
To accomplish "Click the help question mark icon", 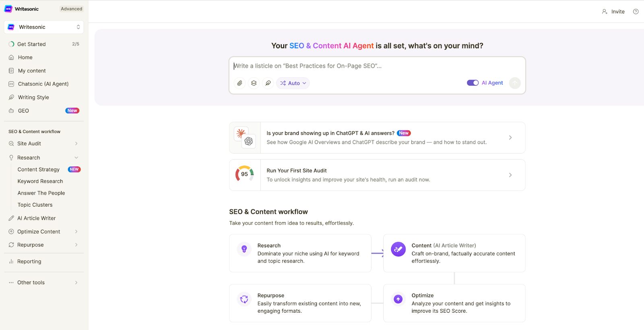I will (x=636, y=12).
